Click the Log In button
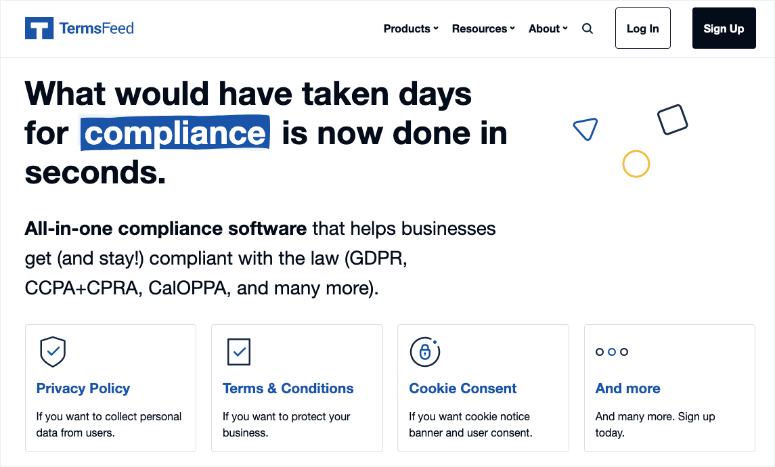This screenshot has width=775, height=467. coord(643,28)
